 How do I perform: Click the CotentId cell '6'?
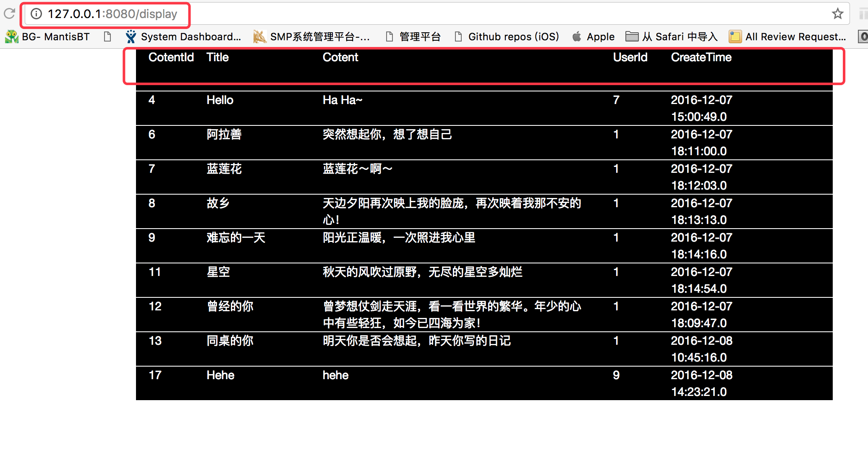152,134
